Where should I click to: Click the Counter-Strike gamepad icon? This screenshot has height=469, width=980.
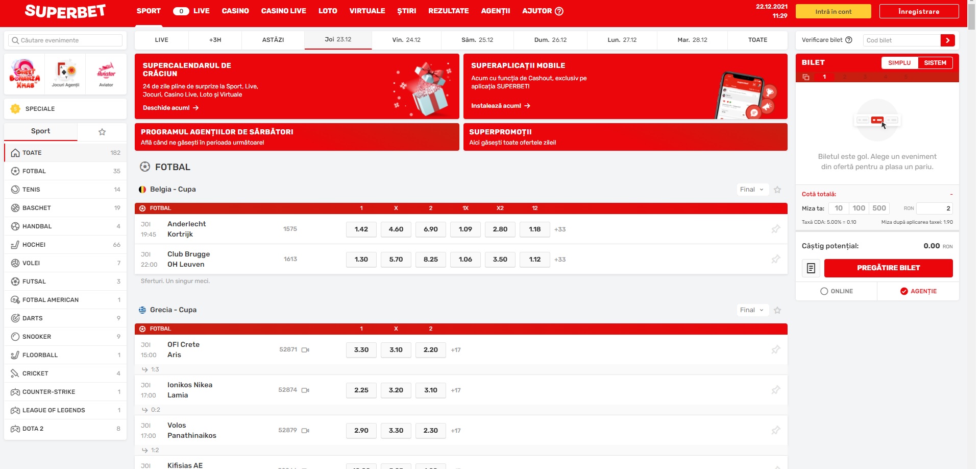pyautogui.click(x=15, y=392)
